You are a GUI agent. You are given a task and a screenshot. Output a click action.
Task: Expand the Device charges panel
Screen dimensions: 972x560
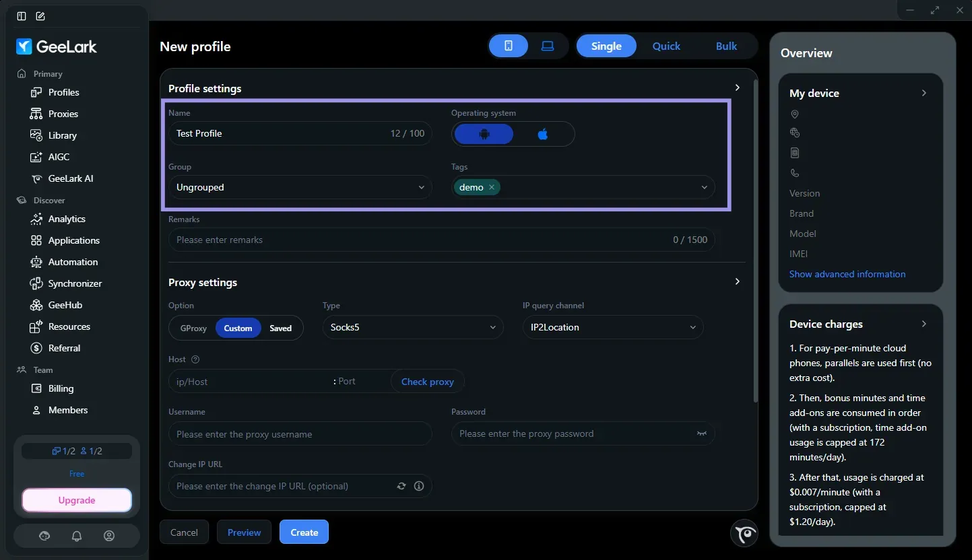(x=924, y=324)
